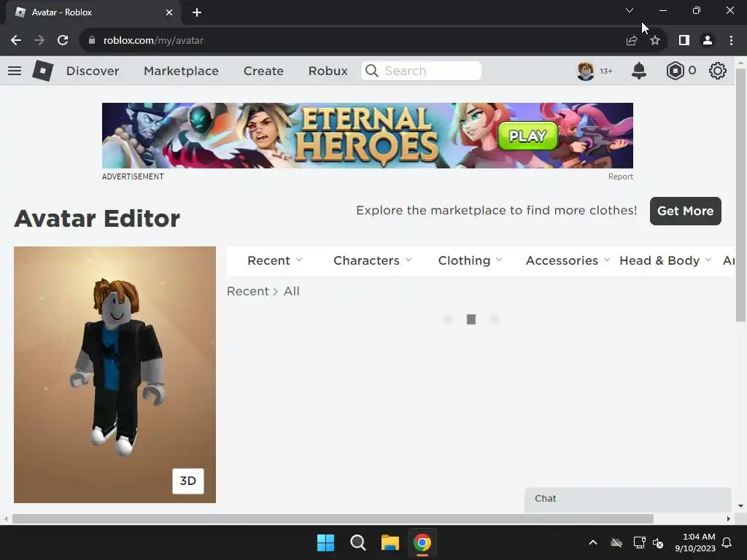Screen dimensions: 747x560
Task: Click the Roblox search input field
Action: [421, 71]
